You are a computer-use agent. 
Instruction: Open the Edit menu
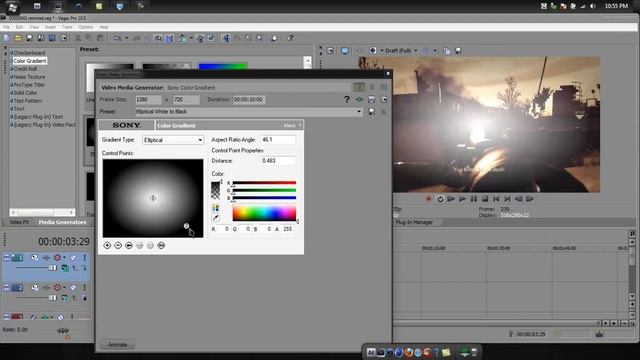pos(19,27)
